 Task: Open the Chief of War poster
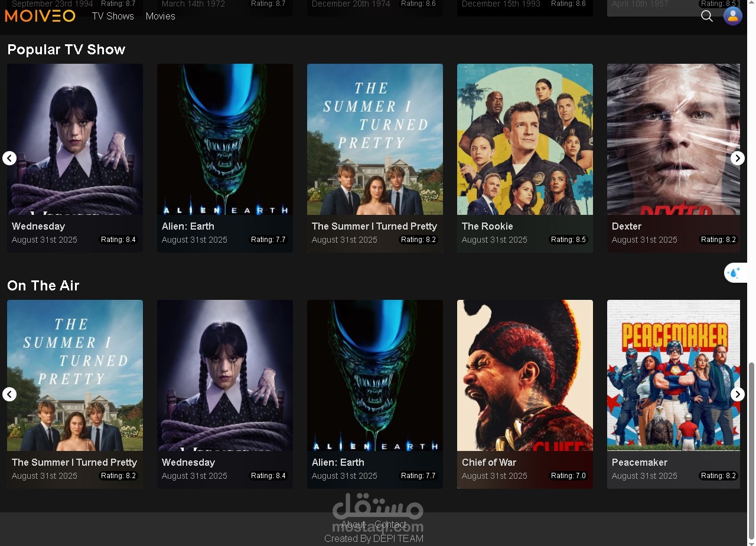[525, 375]
